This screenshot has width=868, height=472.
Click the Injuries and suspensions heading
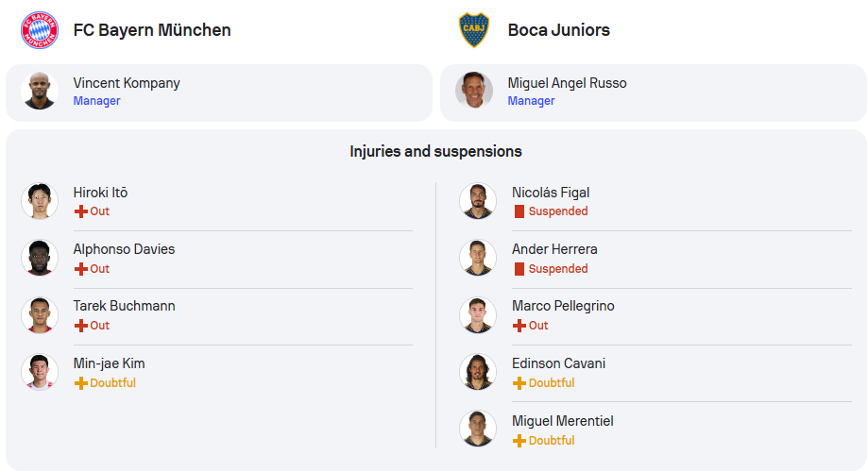coord(435,152)
